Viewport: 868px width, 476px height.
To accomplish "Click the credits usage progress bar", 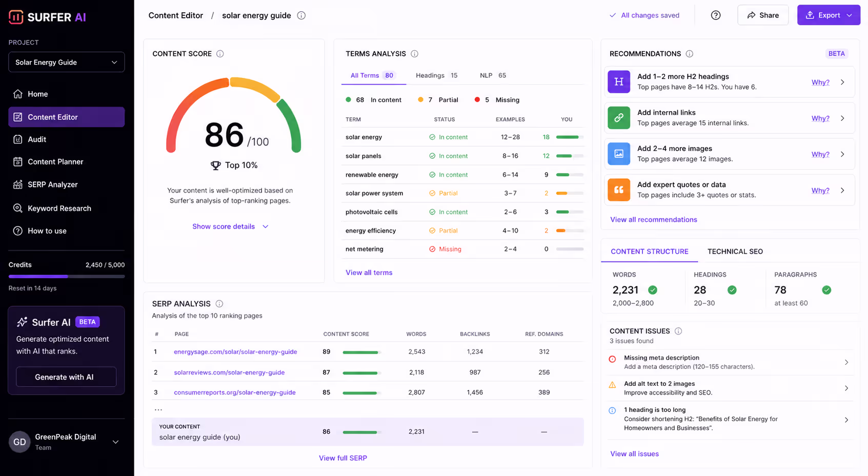I will 66,276.
